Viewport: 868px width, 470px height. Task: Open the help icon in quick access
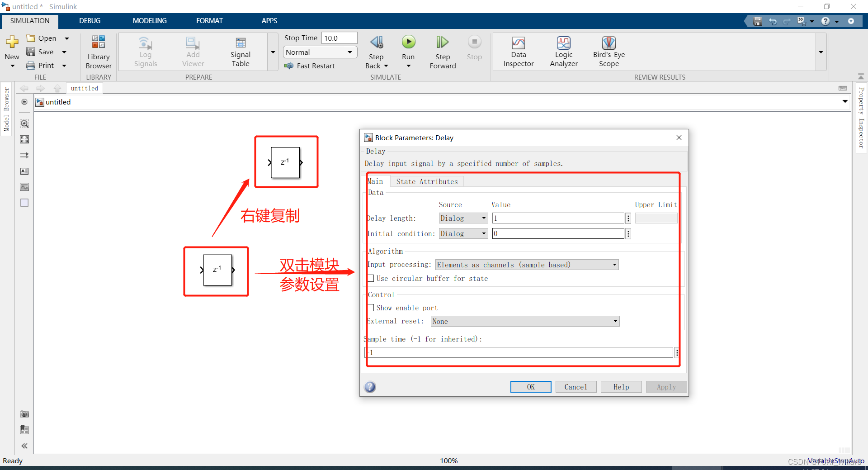coord(826,21)
